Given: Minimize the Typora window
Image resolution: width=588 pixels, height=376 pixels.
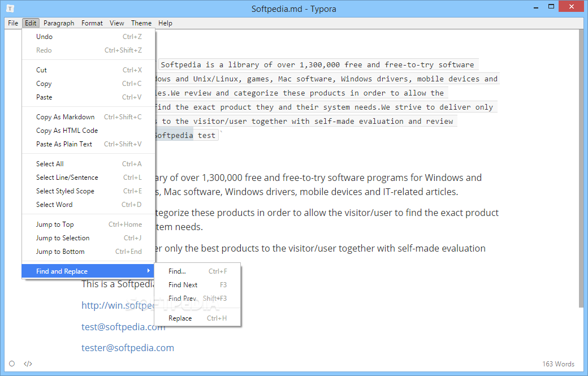Looking at the screenshot, I should tap(536, 7).
